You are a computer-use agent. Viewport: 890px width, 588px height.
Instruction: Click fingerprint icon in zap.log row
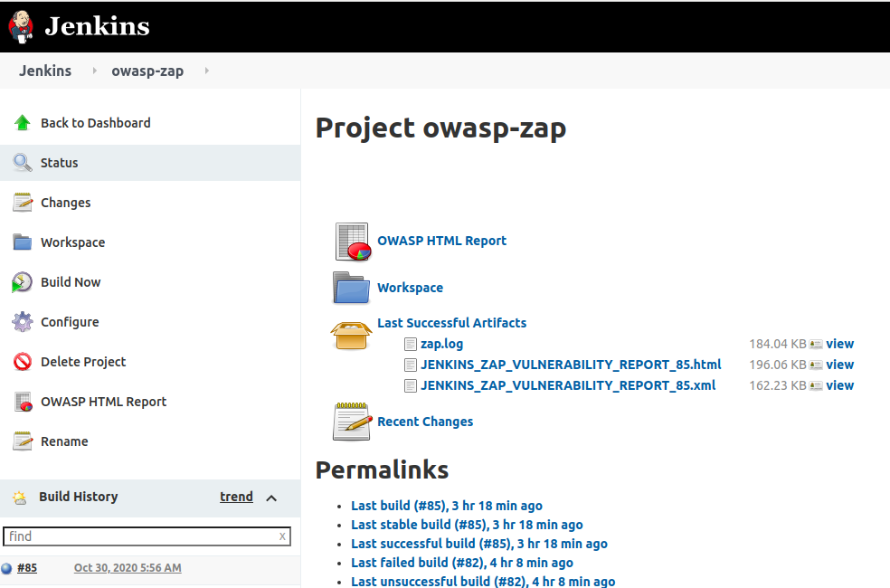point(816,345)
